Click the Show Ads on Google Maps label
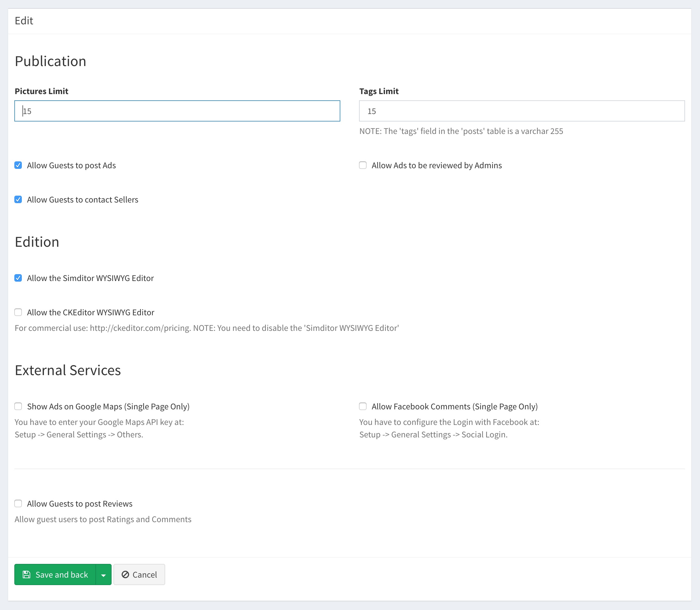The image size is (700, 610). point(108,407)
